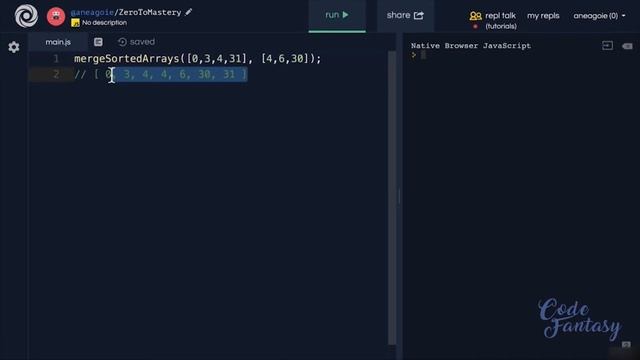Share the repl
Screen dimensions: 640x360
click(x=405, y=16)
